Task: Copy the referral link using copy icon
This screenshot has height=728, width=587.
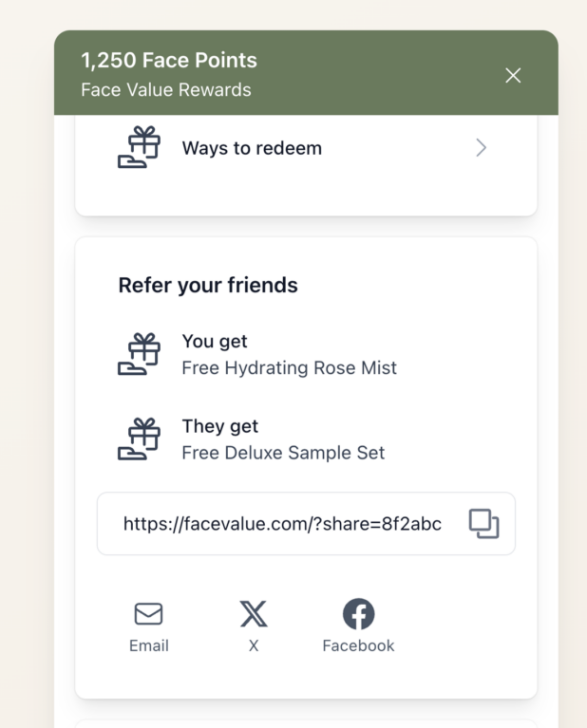Action: 483,524
